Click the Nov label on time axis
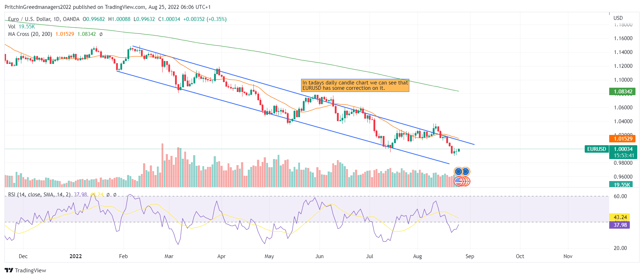644x278 pixels. point(568,256)
